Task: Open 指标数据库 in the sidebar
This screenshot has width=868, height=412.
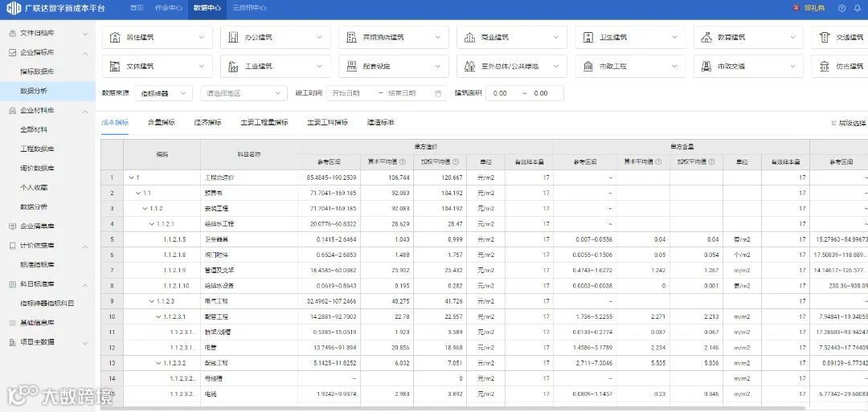Action: click(x=38, y=72)
